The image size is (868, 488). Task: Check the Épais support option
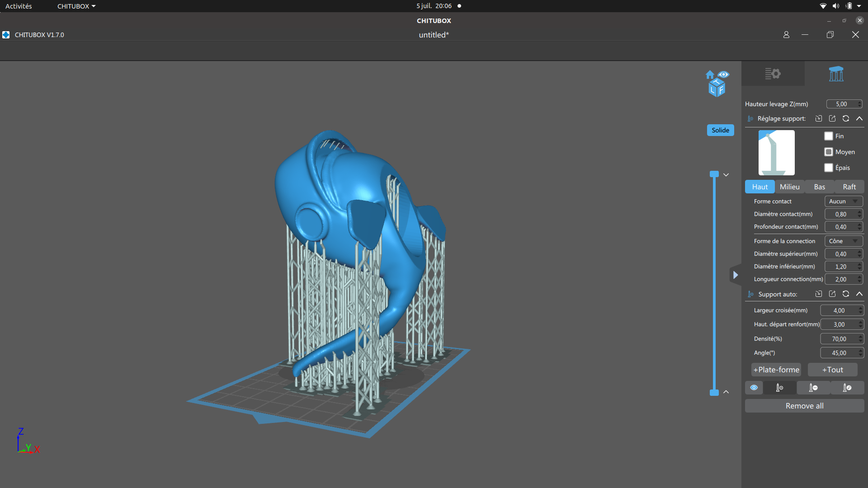pyautogui.click(x=829, y=168)
